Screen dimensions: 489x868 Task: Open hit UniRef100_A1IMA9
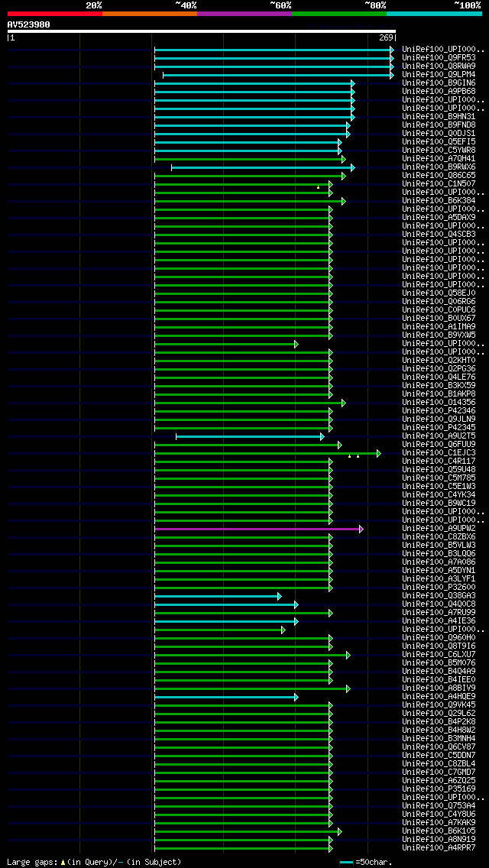pyautogui.click(x=439, y=327)
